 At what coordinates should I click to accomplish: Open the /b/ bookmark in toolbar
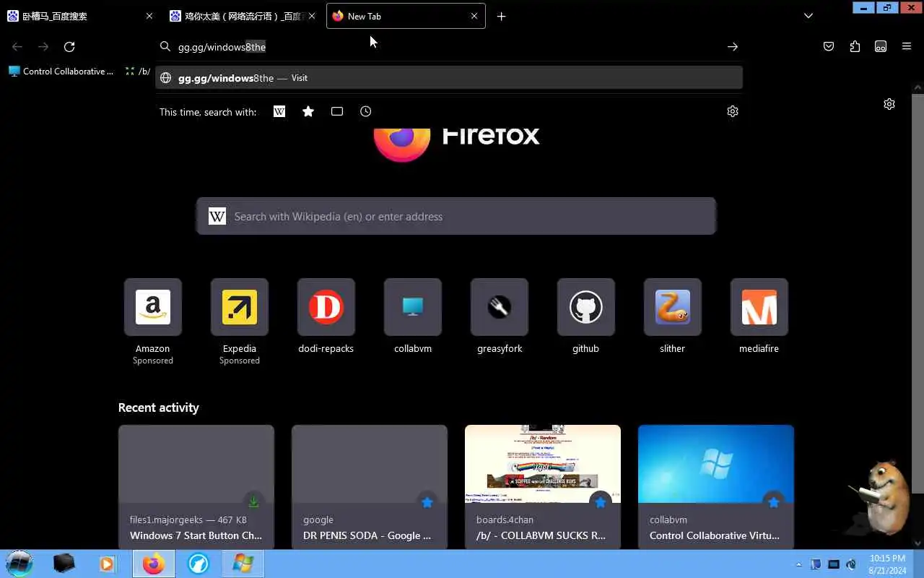137,72
